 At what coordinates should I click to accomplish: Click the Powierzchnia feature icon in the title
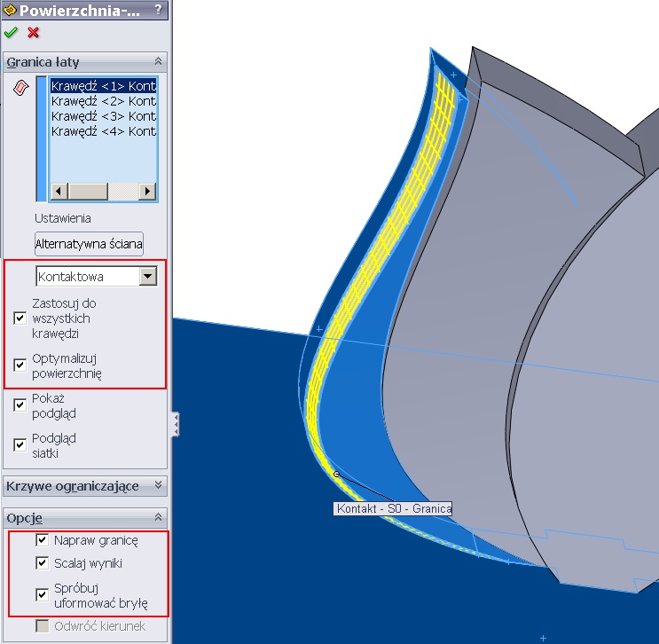point(10,10)
